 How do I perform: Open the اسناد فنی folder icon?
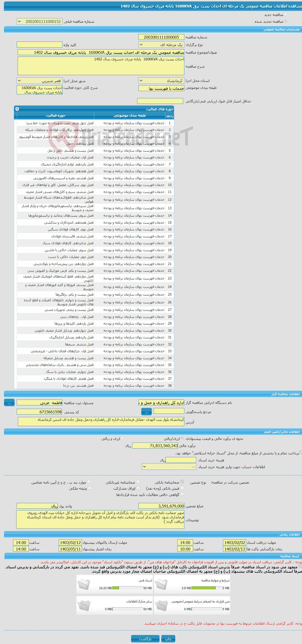84,585
